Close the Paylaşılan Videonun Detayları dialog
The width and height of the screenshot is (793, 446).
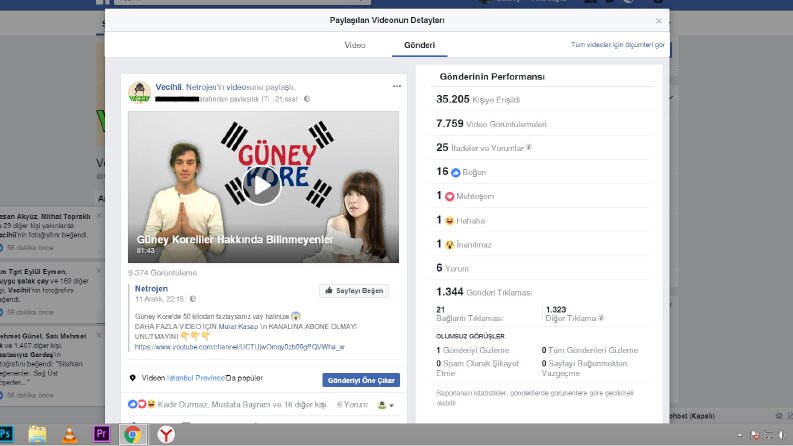click(658, 21)
